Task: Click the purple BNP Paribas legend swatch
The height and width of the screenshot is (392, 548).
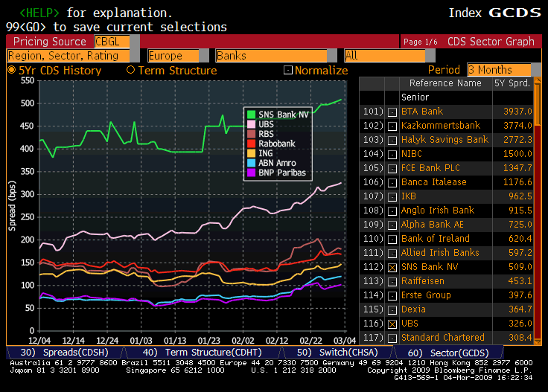Action: point(251,173)
